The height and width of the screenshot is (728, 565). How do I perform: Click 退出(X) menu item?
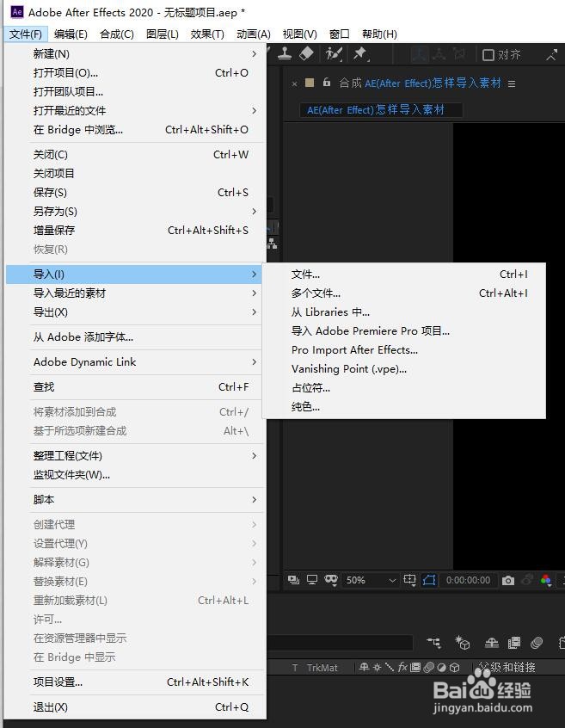point(135,707)
